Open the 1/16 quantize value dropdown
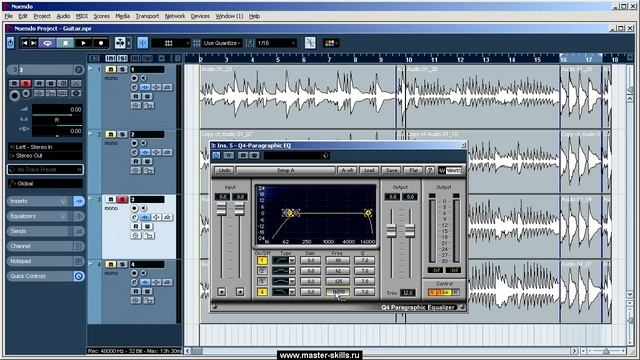 (x=276, y=43)
